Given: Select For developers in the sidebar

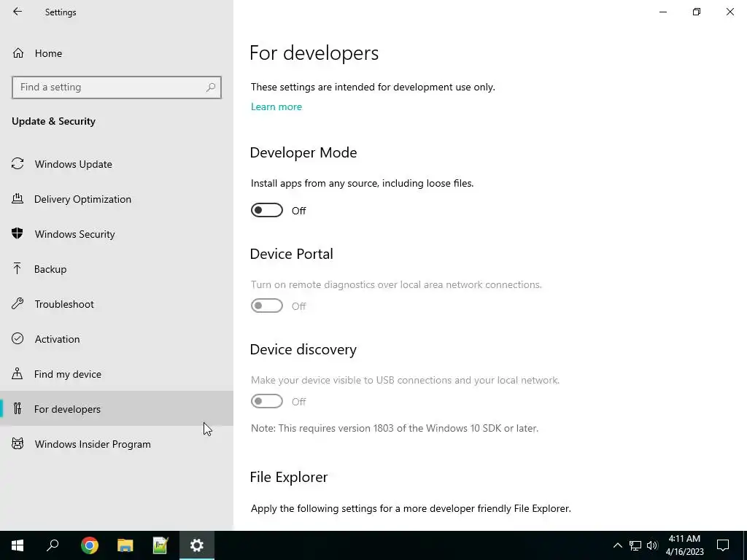Looking at the screenshot, I should 117,408.
